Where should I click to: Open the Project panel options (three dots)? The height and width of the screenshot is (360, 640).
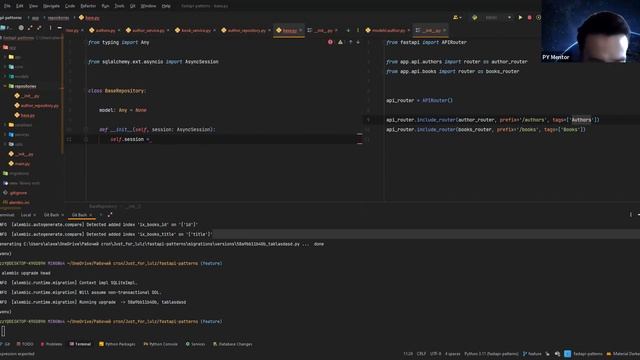tap(50, 28)
